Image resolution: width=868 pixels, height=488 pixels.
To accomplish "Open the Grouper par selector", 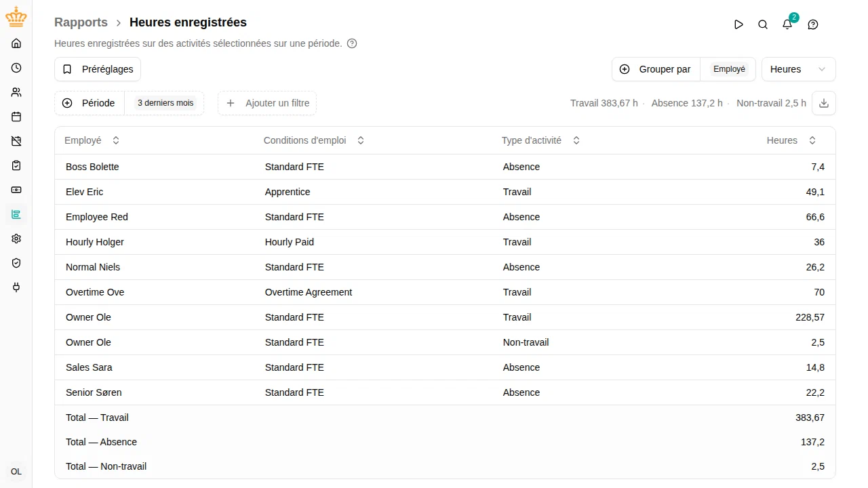I will 656,69.
